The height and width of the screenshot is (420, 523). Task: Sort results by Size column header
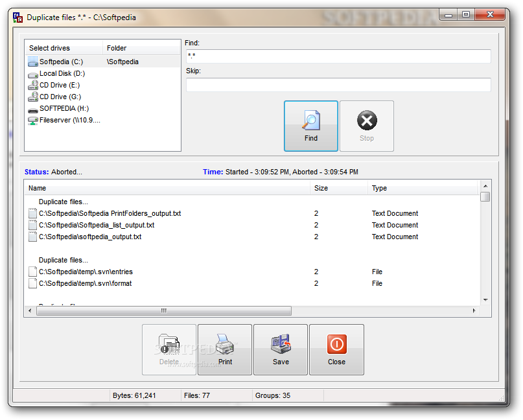click(339, 188)
